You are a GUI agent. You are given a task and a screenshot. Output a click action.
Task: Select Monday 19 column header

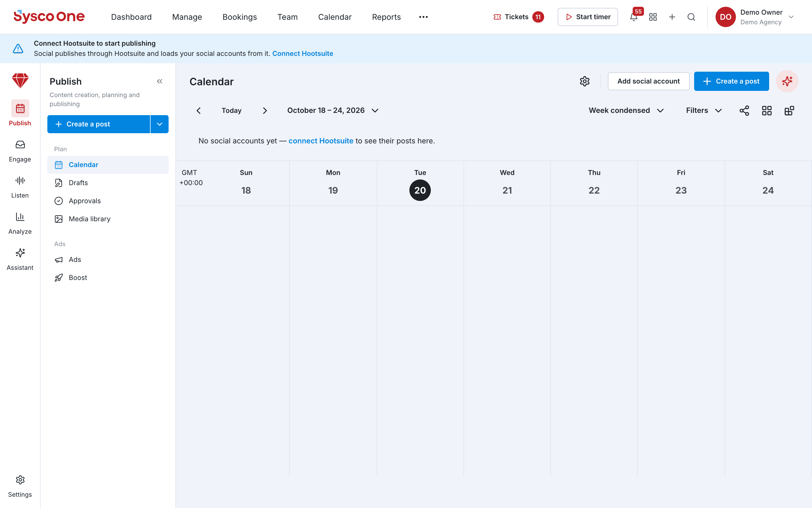333,183
